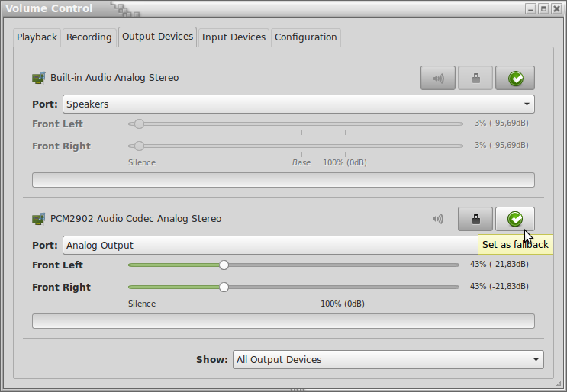
Task: Toggle channel lock for Built-in Audio
Action: 475,78
